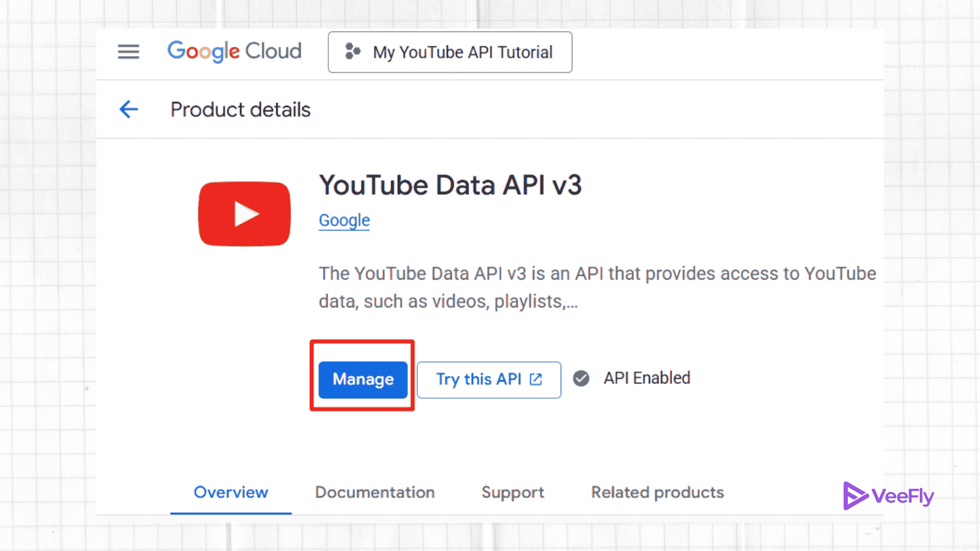Screen dimensions: 980x551
Task: Click the project grid icon in the selector
Action: click(352, 51)
